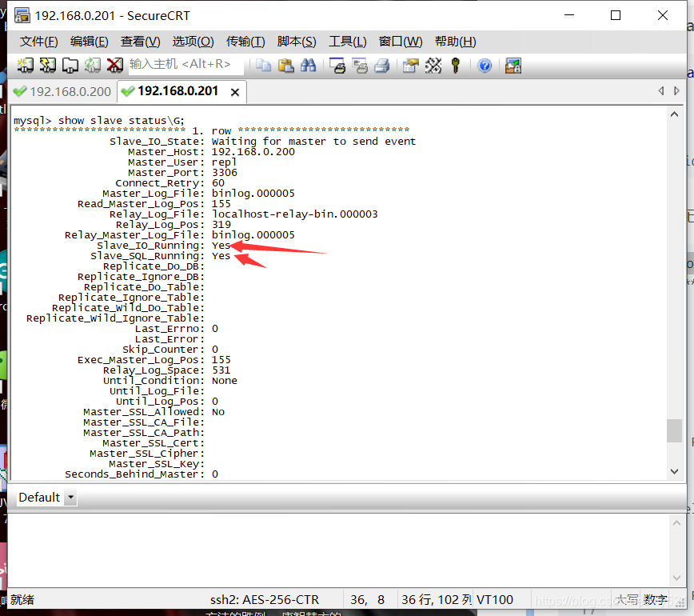Click the Master_Port value 3306
The height and width of the screenshot is (616, 694).
(225, 172)
